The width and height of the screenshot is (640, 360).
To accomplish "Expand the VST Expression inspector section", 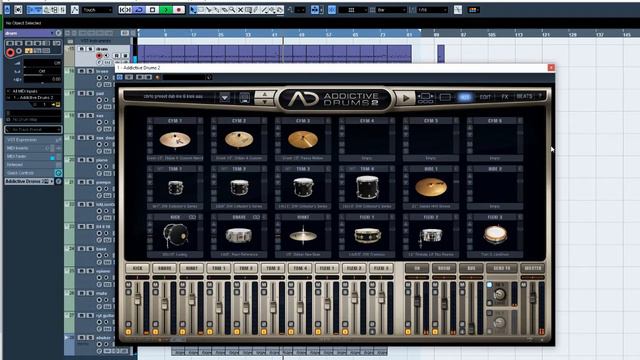I will click(33, 140).
